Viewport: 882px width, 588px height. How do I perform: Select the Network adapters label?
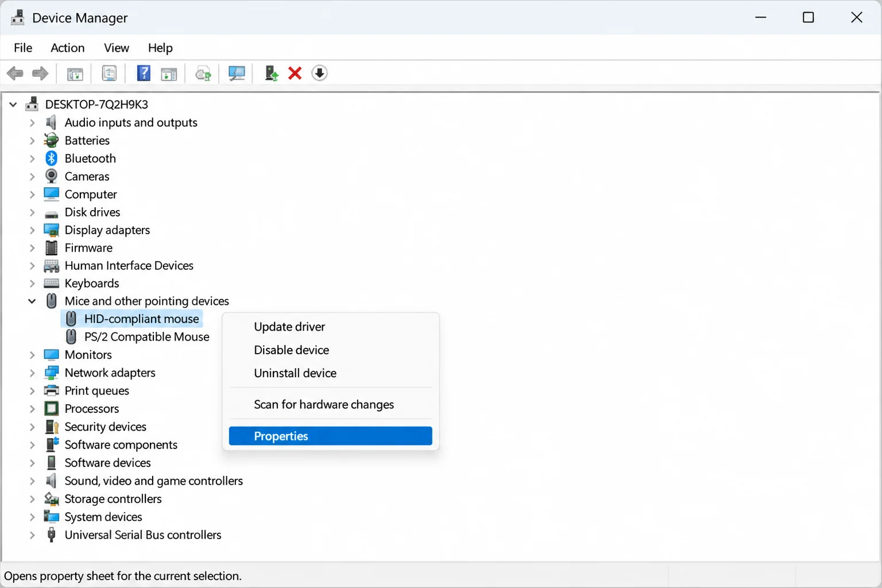(110, 373)
